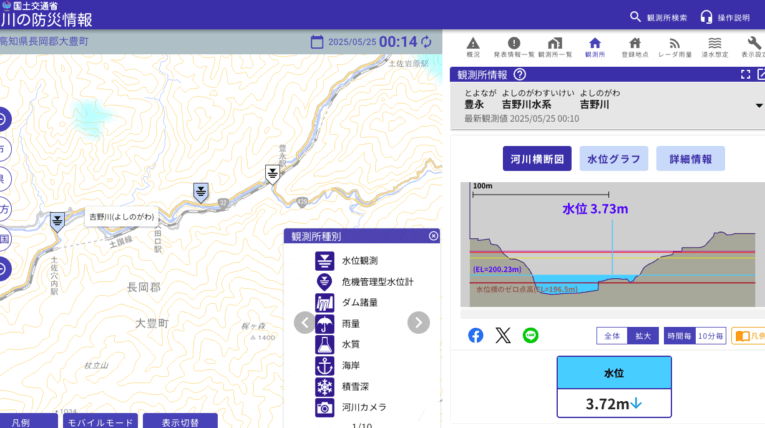
Task: Open the レーダ雨量 radar rainfall tab
Action: pos(675,47)
